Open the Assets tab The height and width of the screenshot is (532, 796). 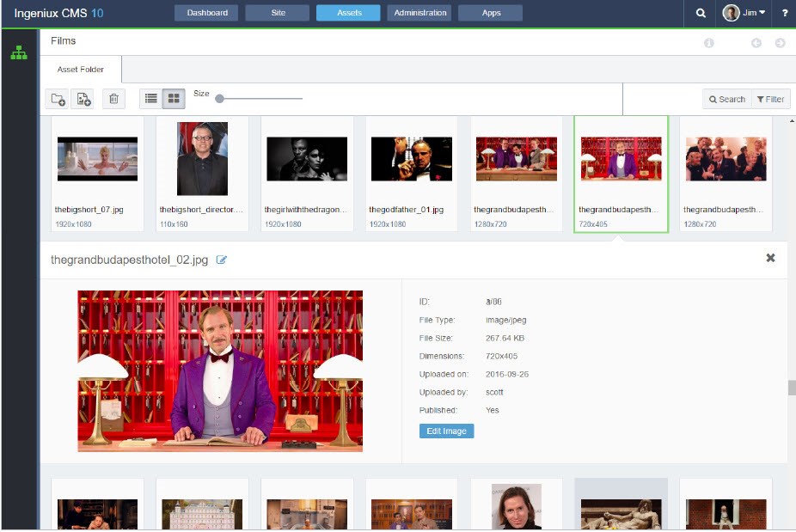(x=349, y=13)
